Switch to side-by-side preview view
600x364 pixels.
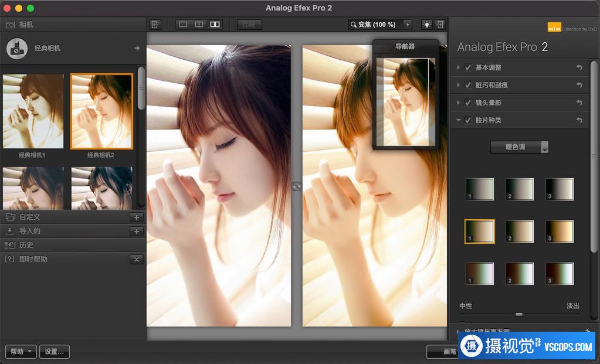point(215,25)
